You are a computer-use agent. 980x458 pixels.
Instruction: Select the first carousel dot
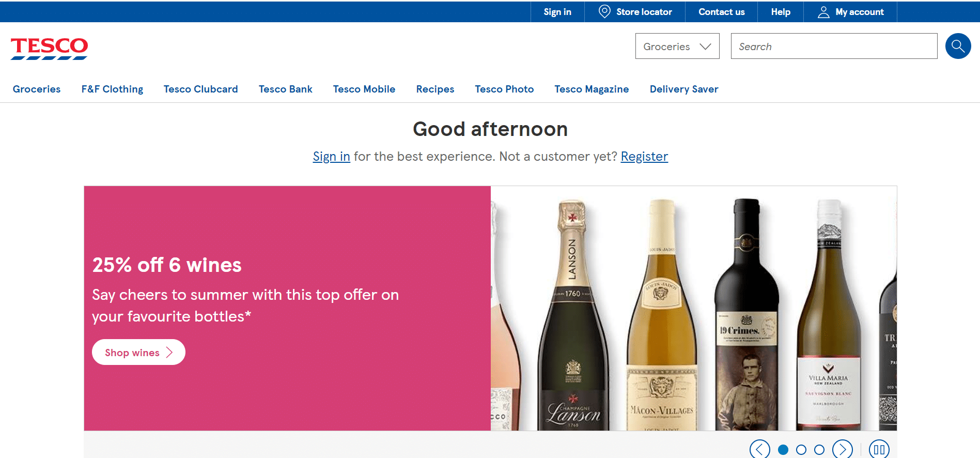(x=783, y=450)
